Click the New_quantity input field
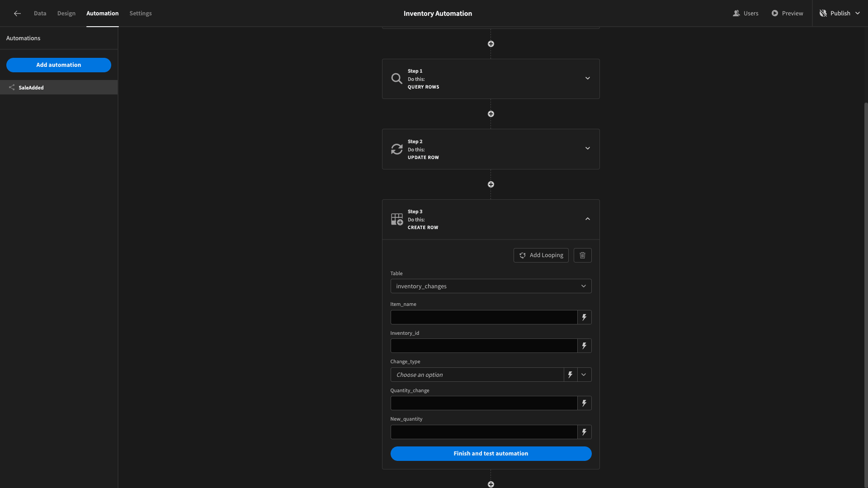868x488 pixels. click(x=484, y=432)
